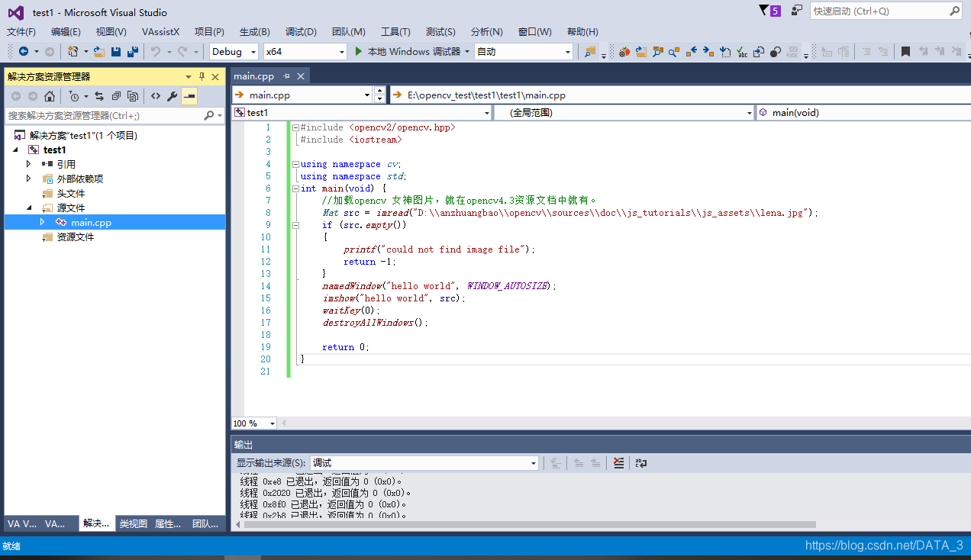Open the 自动 dropdown in toolbar
Screen dimensions: 971x560
click(523, 51)
